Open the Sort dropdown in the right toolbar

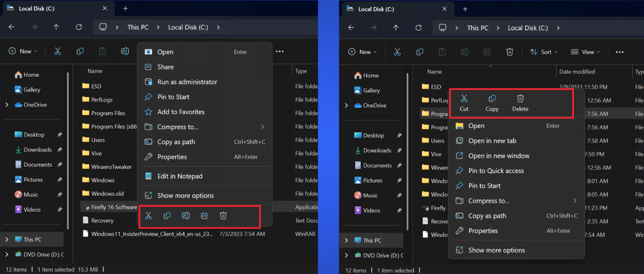544,52
